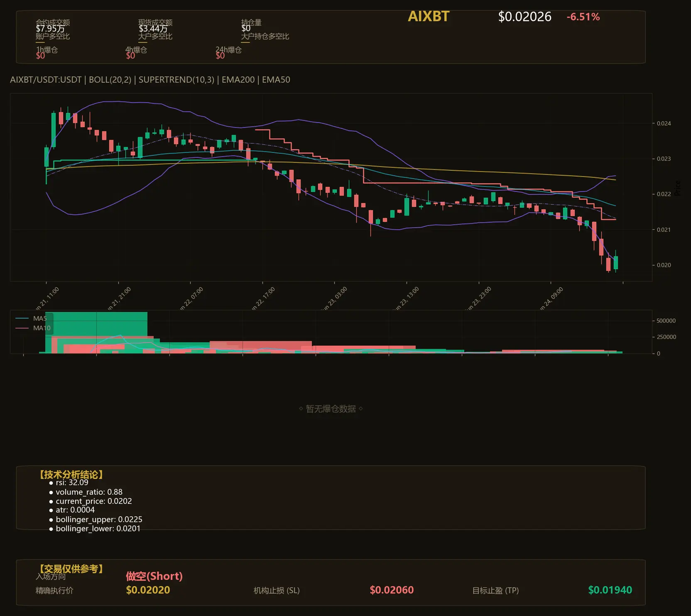Click the 0.024 price axis label
This screenshot has width=691, height=616.
664,123
